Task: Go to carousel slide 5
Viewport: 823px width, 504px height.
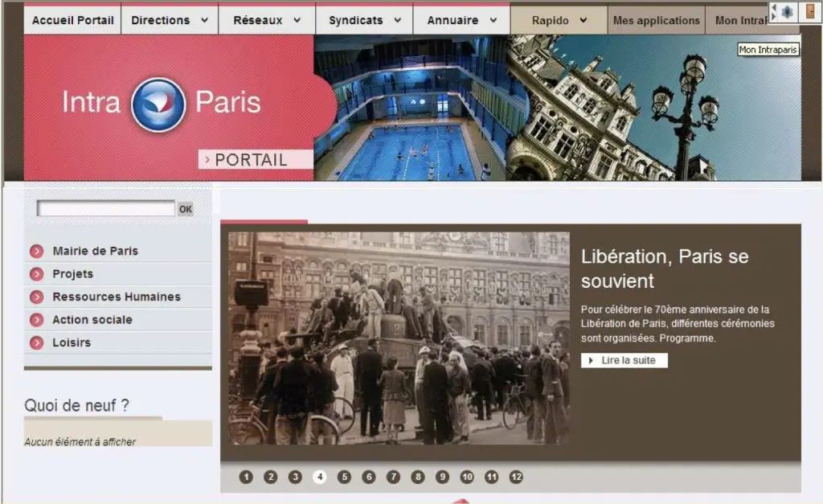Action: coord(344,477)
